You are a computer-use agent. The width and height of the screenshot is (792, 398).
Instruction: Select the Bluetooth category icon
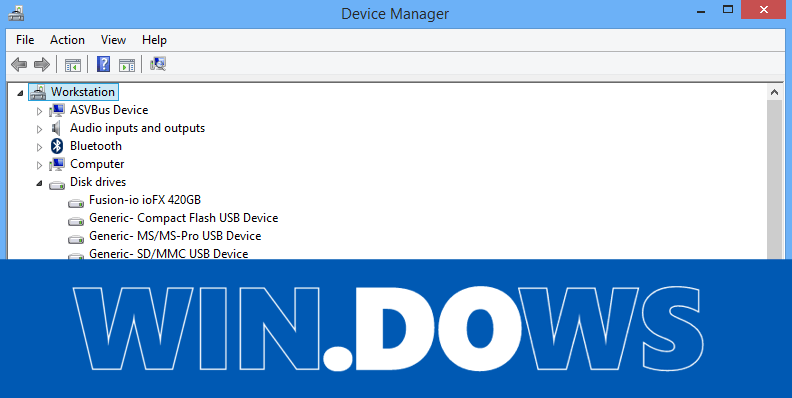tap(57, 146)
